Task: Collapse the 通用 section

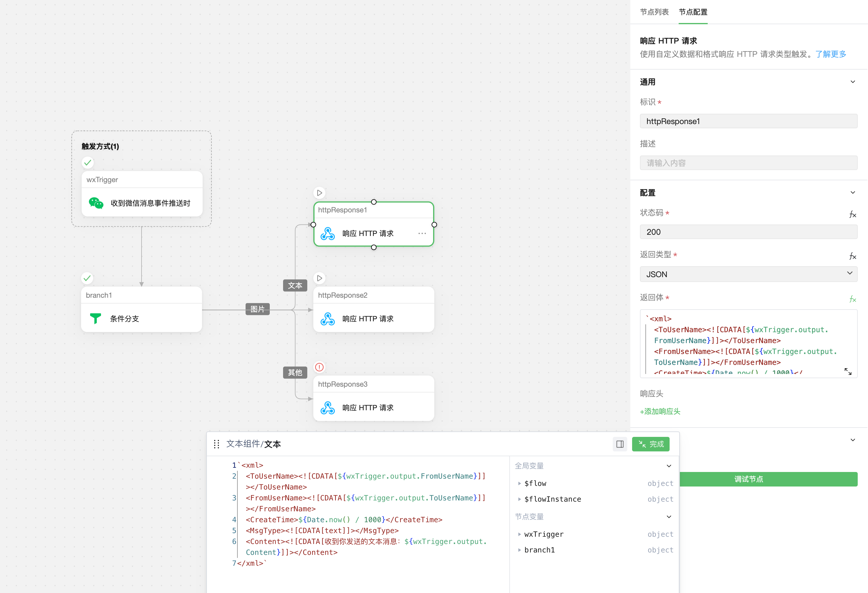Action: click(x=852, y=82)
